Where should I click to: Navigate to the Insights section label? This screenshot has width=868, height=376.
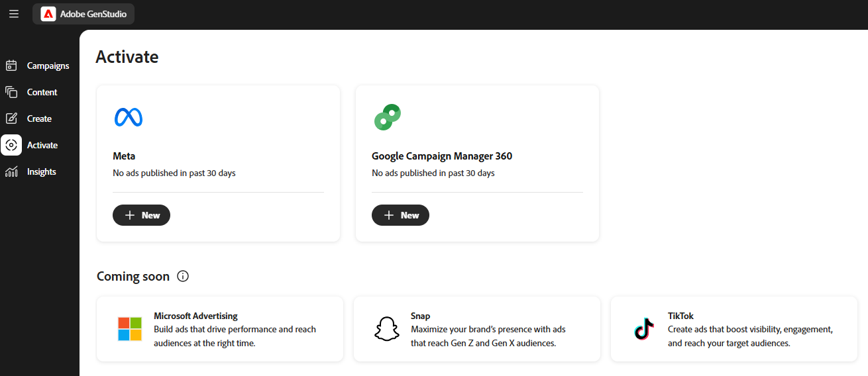point(41,171)
